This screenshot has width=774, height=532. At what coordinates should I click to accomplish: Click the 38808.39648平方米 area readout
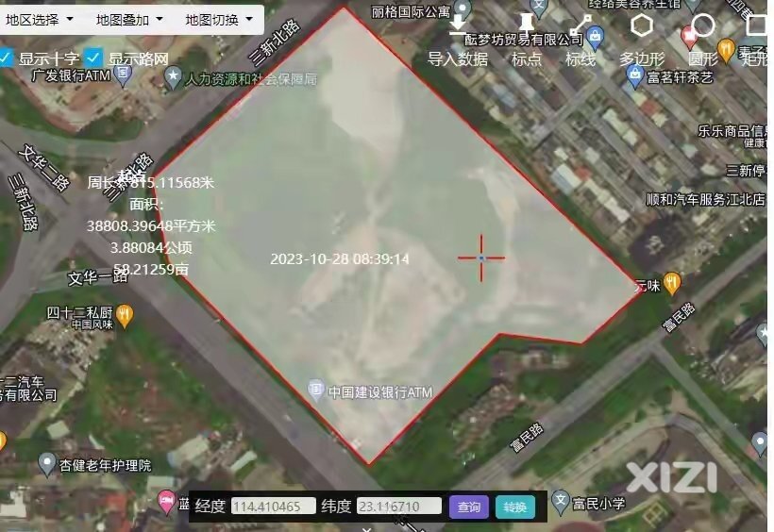tap(151, 226)
